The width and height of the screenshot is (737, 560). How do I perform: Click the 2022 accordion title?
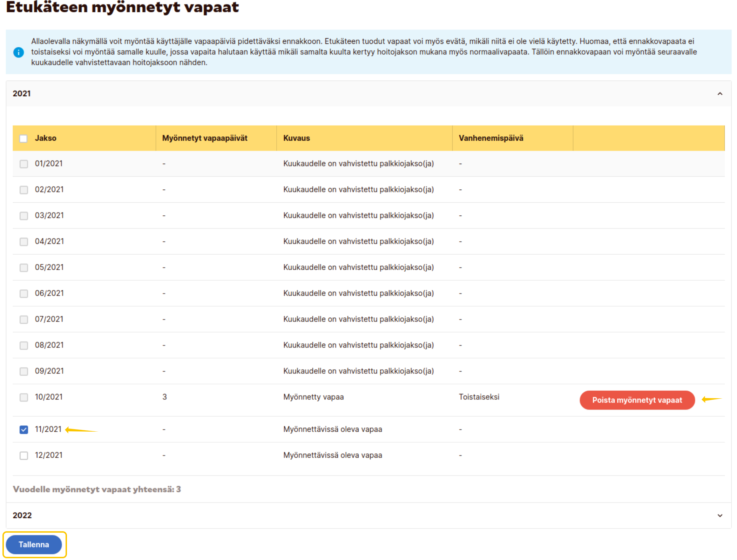tap(22, 515)
